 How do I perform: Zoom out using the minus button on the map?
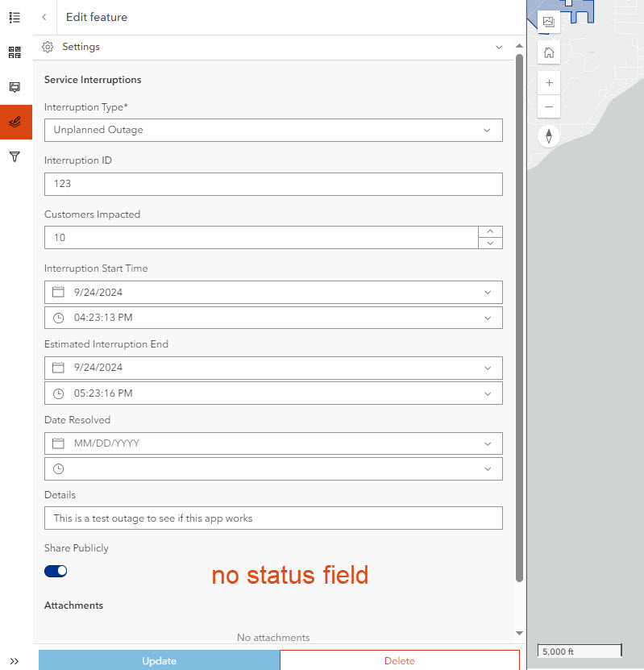548,106
